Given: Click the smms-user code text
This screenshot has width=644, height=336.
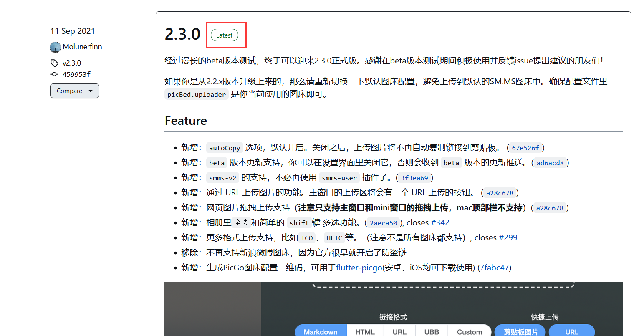Looking at the screenshot, I should (x=339, y=178).
